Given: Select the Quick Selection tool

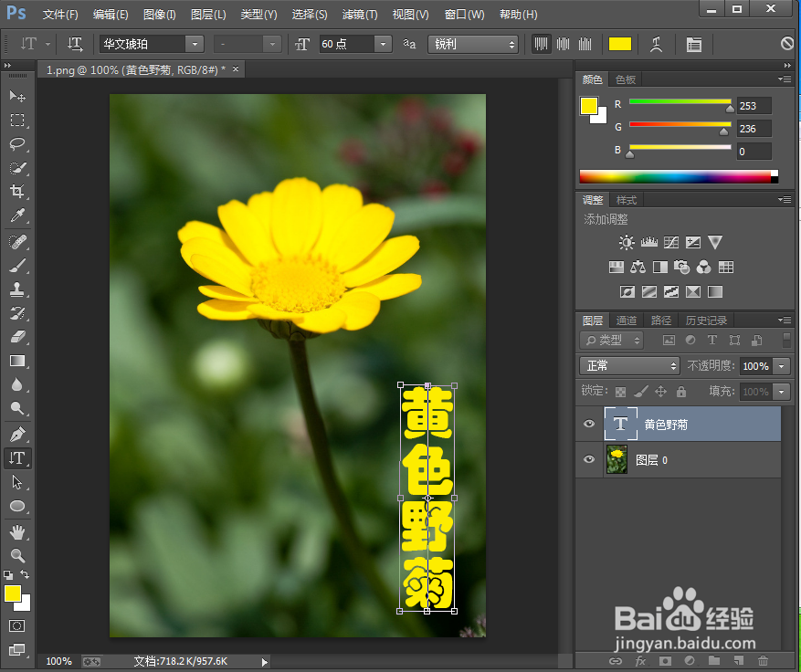Looking at the screenshot, I should click(16, 167).
